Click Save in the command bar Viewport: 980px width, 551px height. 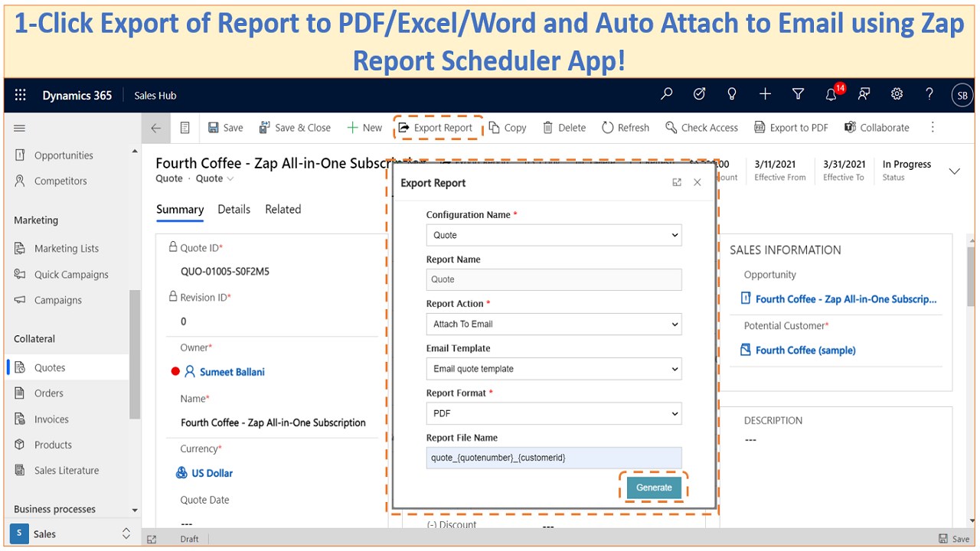tap(225, 128)
